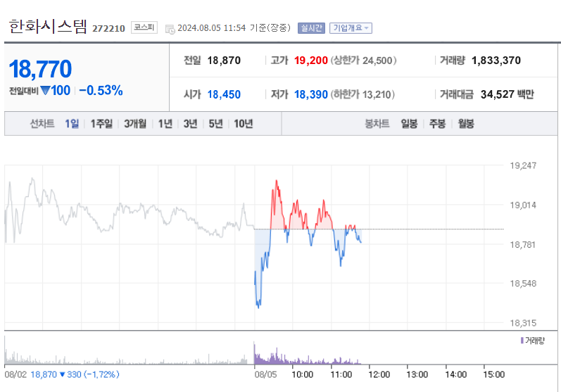Click the 19,014 y-axis label
Screen dimensions: 561x392
523,206
